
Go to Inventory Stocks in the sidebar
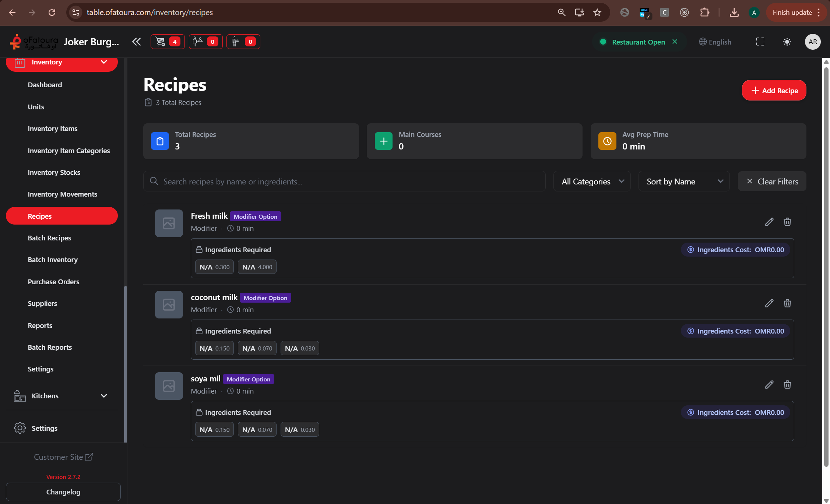(54, 172)
